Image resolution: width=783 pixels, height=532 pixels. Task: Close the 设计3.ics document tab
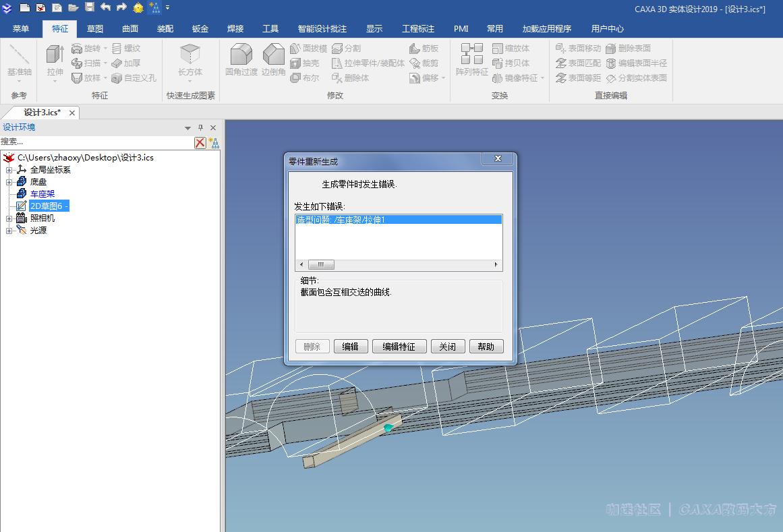coord(72,113)
